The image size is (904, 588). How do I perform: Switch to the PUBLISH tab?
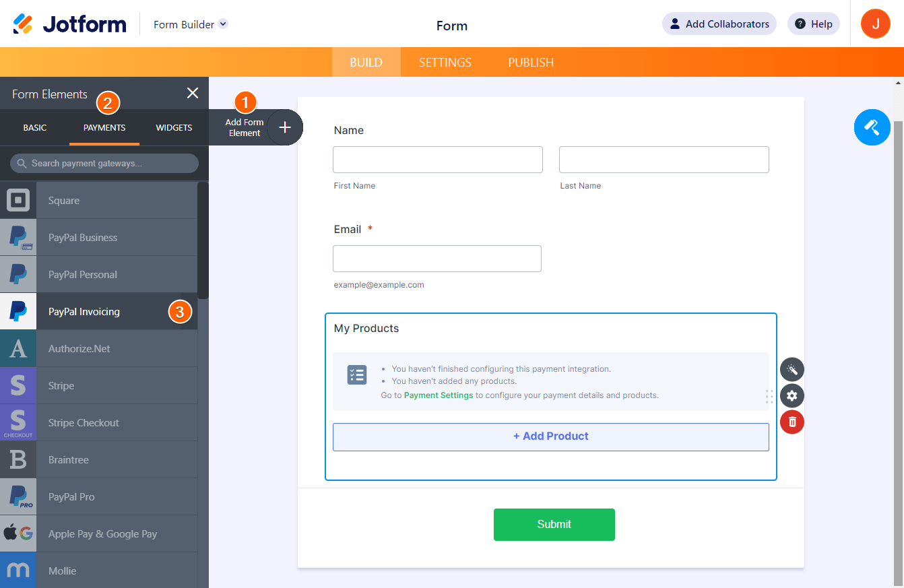531,62
